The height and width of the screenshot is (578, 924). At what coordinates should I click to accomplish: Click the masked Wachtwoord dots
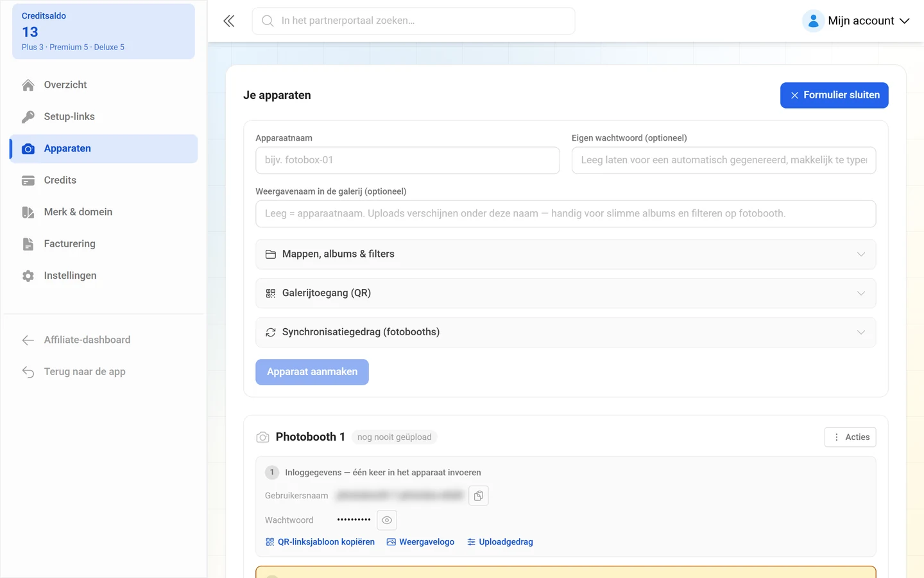tap(354, 520)
